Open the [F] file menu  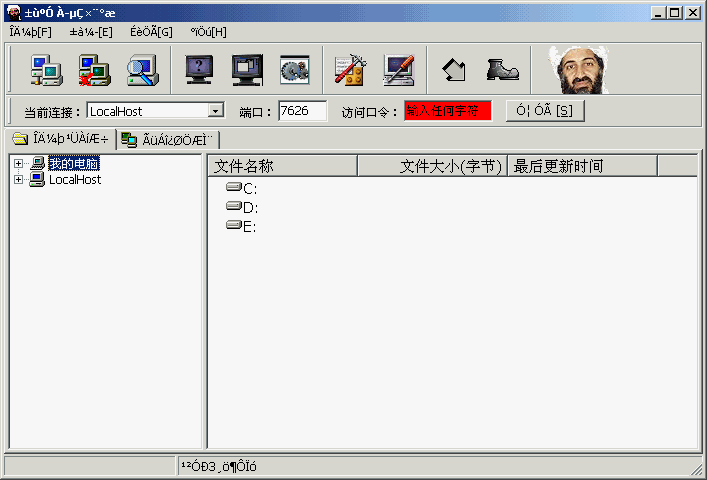pos(30,32)
